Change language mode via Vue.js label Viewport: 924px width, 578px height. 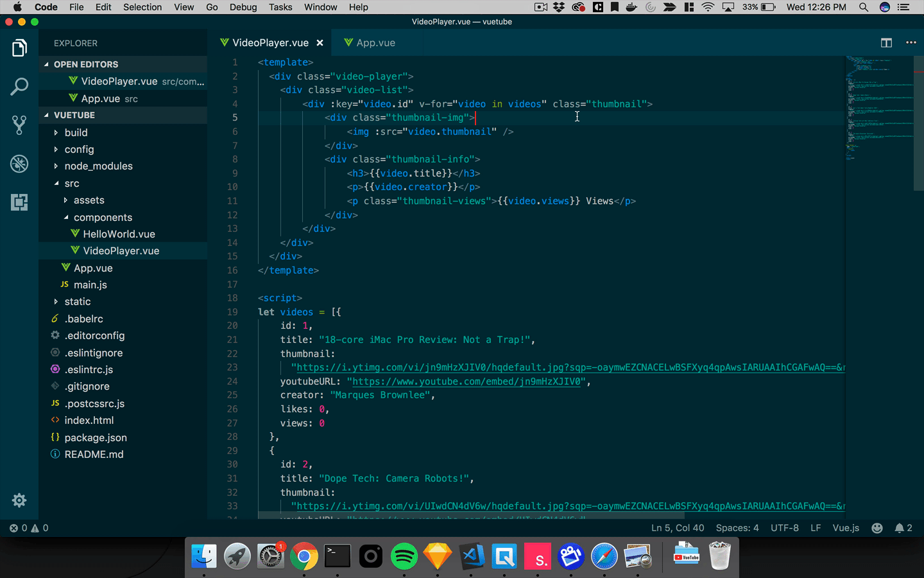(846, 528)
